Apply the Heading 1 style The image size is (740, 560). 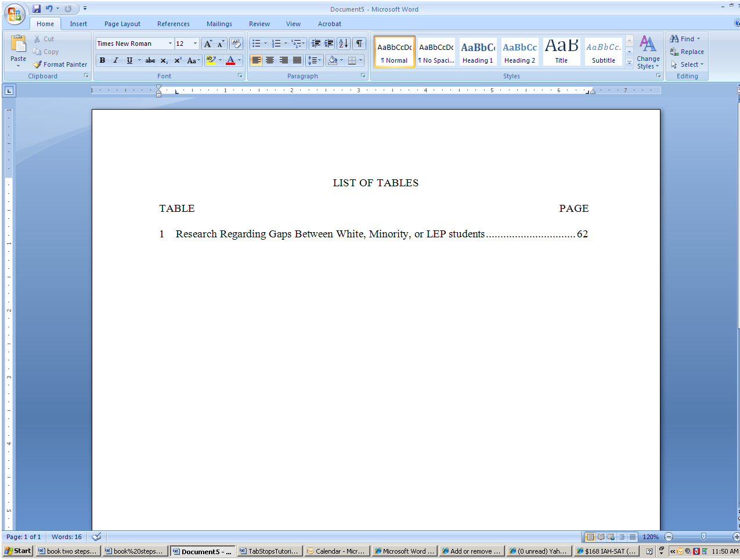(477, 51)
